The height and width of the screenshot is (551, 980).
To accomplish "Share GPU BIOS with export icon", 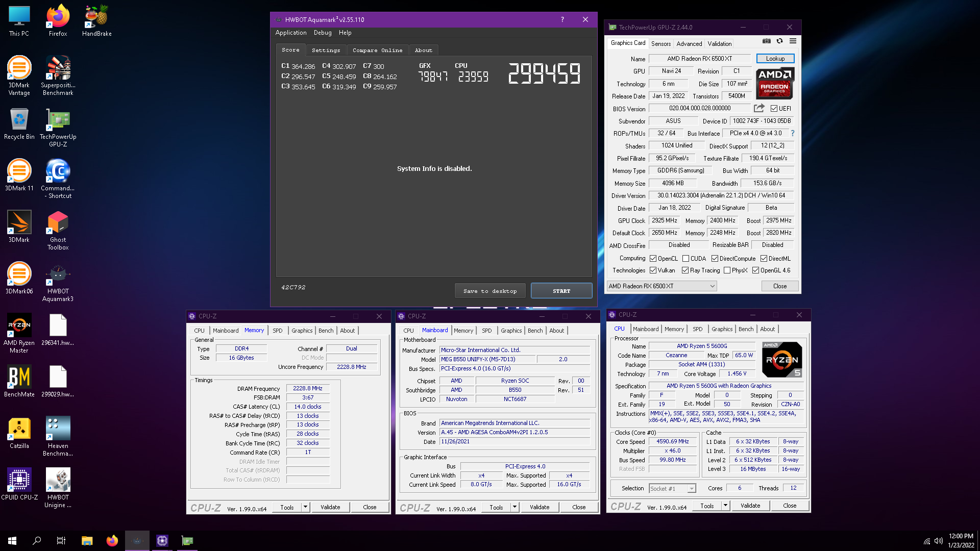I will click(x=759, y=108).
